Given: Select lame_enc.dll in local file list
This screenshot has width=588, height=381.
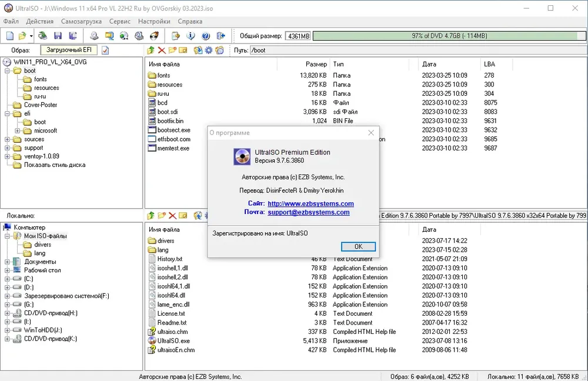Looking at the screenshot, I should (x=173, y=305).
